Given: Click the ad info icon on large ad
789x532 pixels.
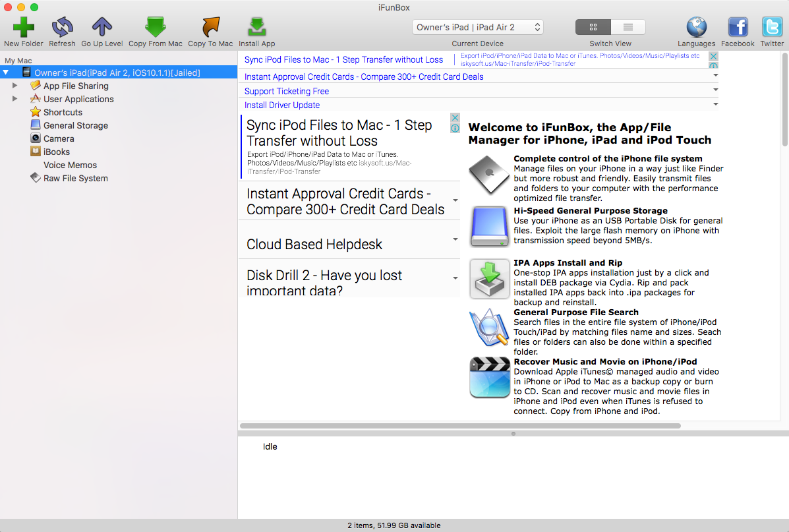Looking at the screenshot, I should [x=455, y=129].
